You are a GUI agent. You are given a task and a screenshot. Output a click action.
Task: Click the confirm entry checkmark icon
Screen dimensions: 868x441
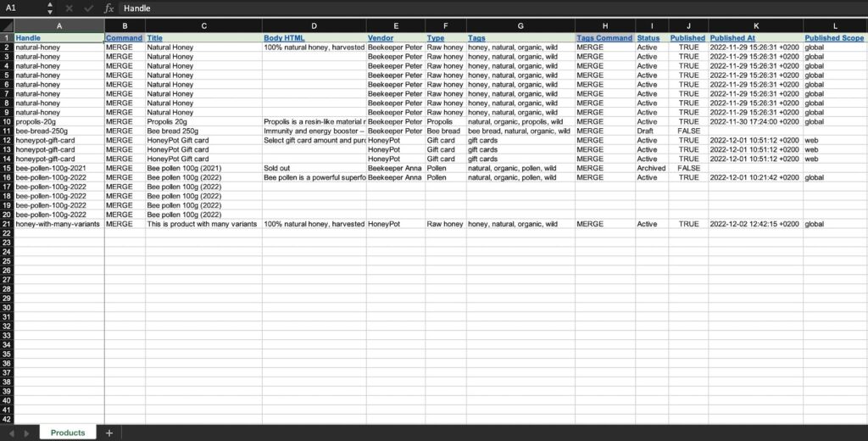tap(88, 8)
